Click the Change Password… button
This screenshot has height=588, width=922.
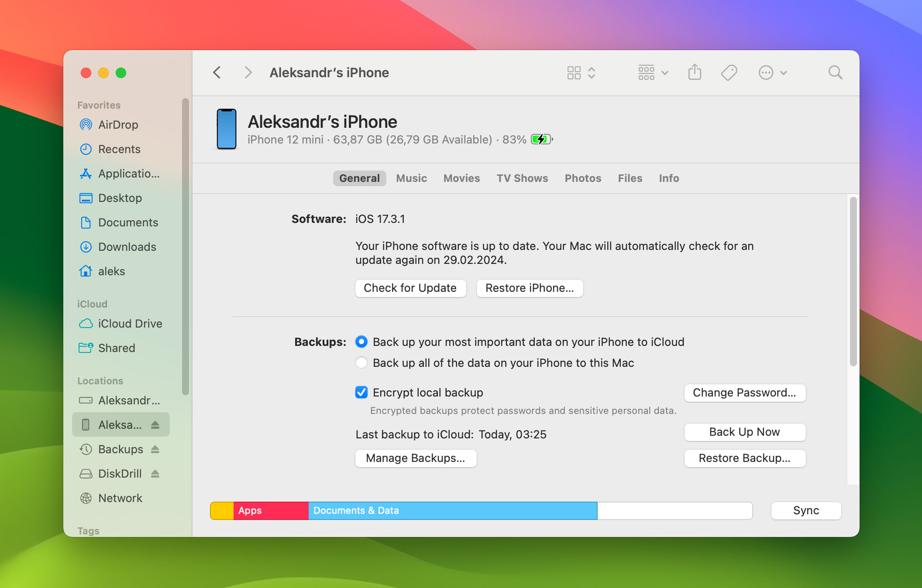coord(745,393)
